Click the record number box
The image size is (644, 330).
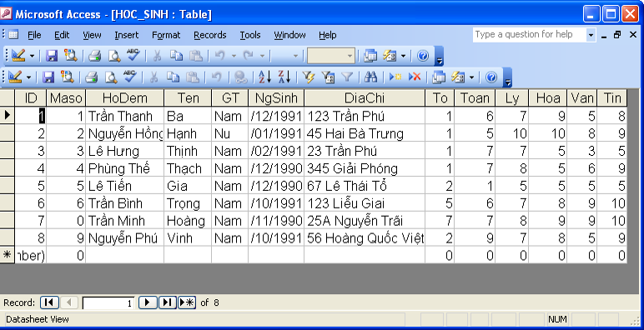(x=108, y=303)
